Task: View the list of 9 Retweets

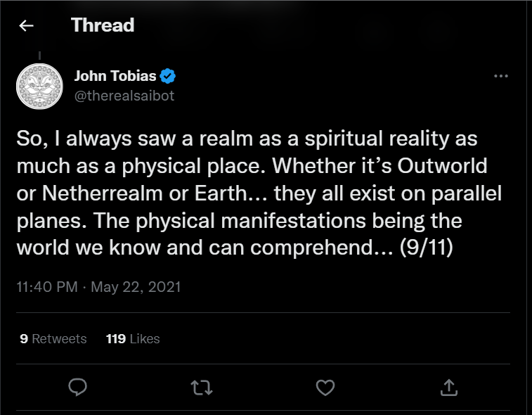Action: [53, 338]
